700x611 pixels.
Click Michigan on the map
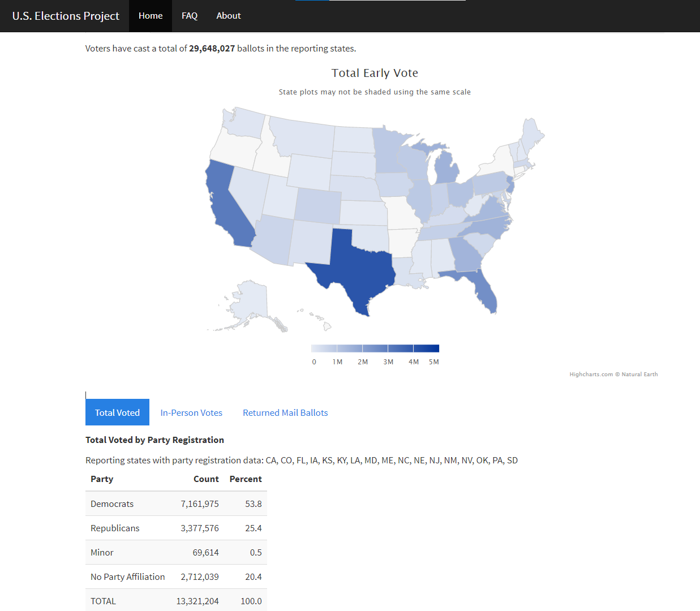click(x=448, y=170)
